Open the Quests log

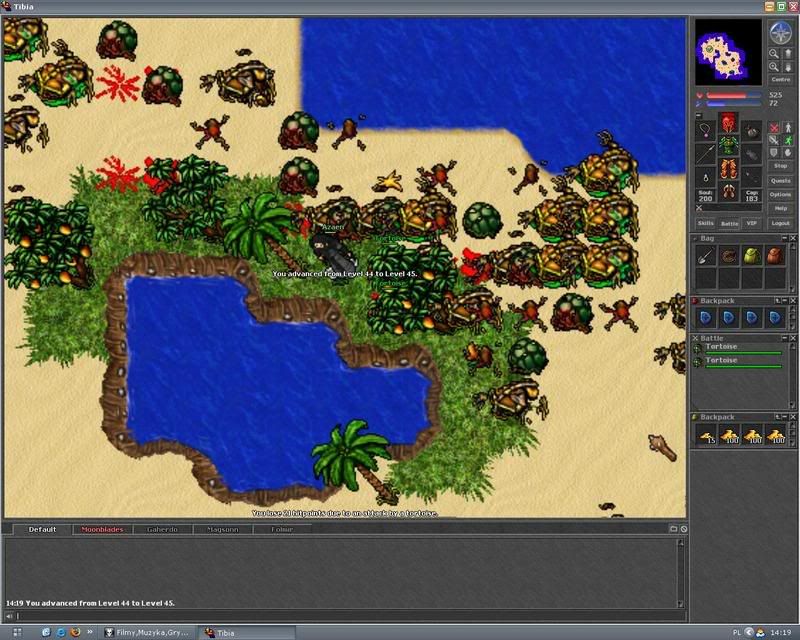point(781,181)
